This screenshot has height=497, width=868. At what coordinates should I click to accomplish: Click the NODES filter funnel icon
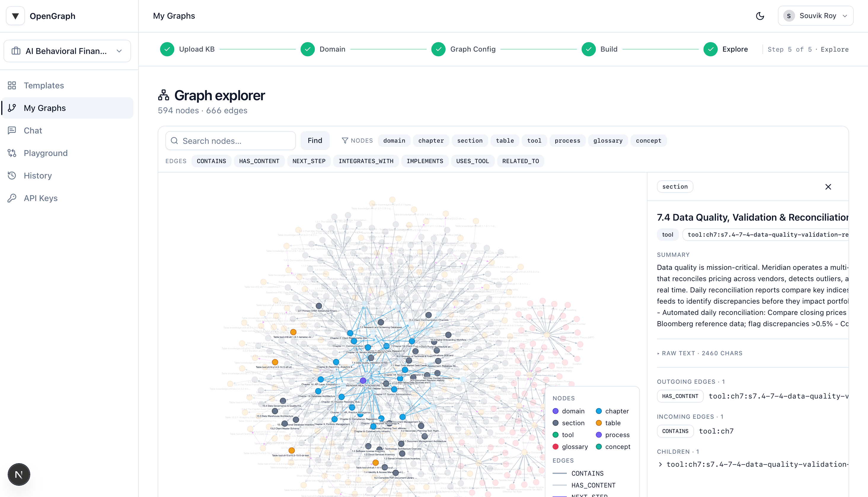coord(345,140)
